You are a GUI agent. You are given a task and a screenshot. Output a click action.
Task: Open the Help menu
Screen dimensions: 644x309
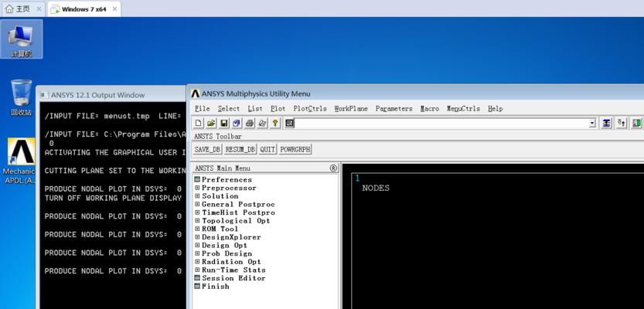click(496, 109)
